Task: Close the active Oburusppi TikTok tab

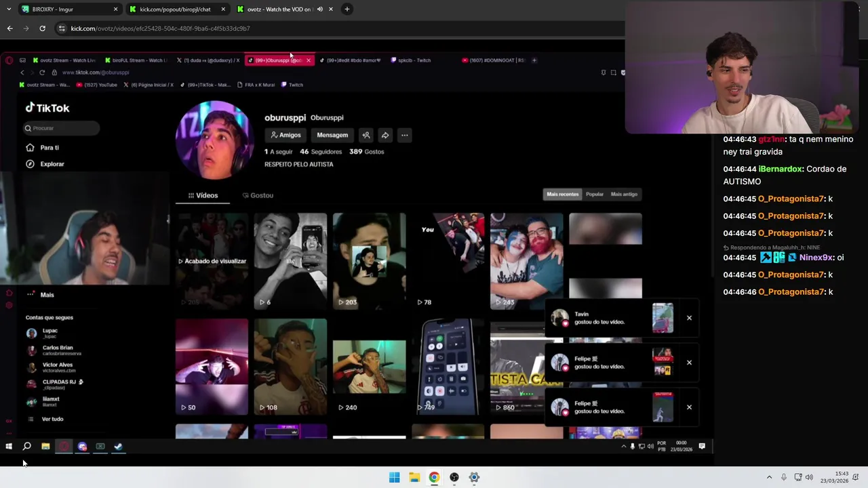Action: click(x=308, y=60)
